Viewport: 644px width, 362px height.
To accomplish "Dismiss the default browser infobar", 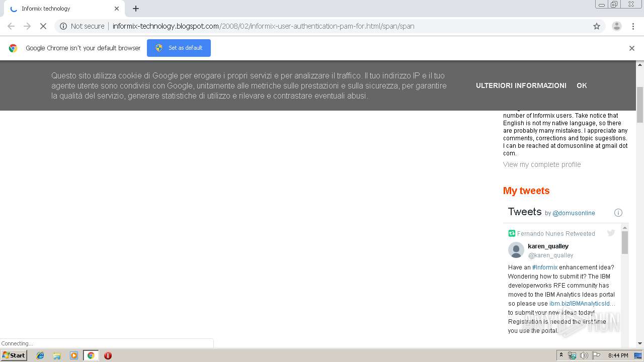I will pyautogui.click(x=632, y=48).
